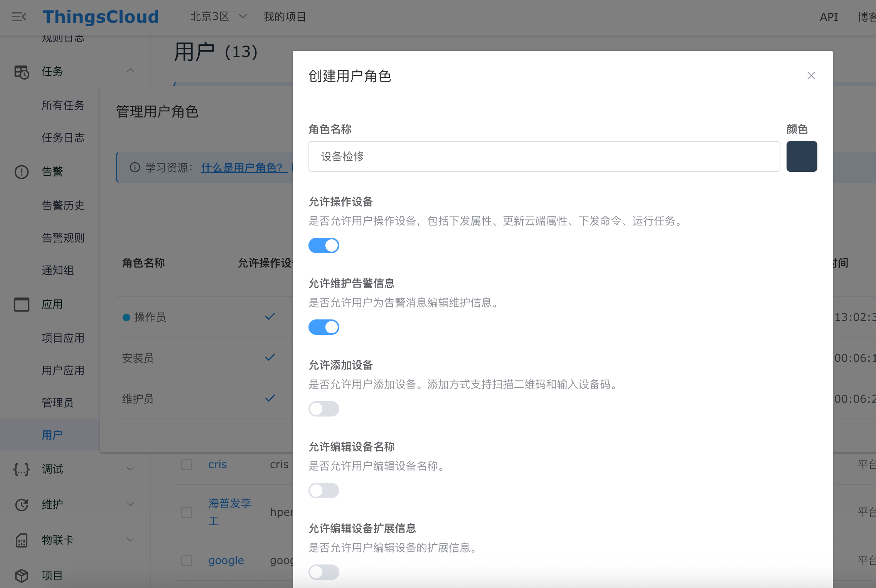
Task: Close the 创建用户角色 dialog
Action: (x=811, y=76)
